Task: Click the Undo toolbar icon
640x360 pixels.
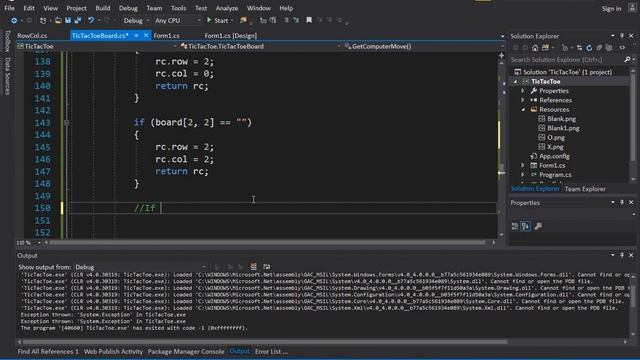Action: tap(91, 20)
